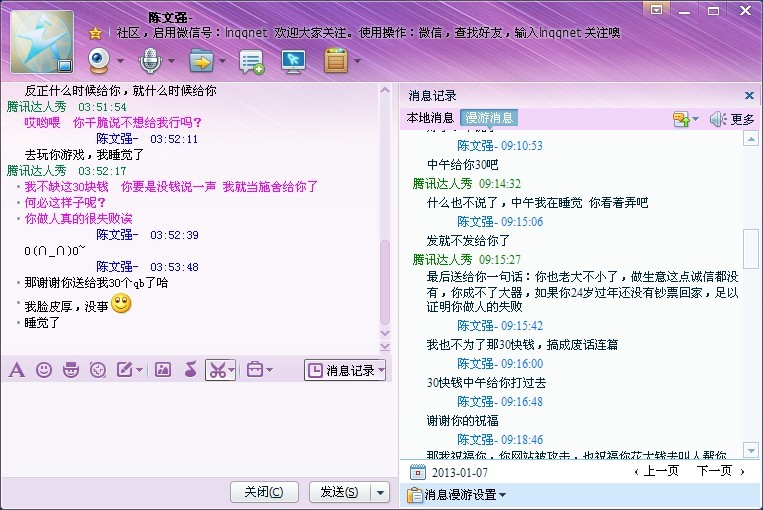Click inside the message input field

tap(195, 428)
